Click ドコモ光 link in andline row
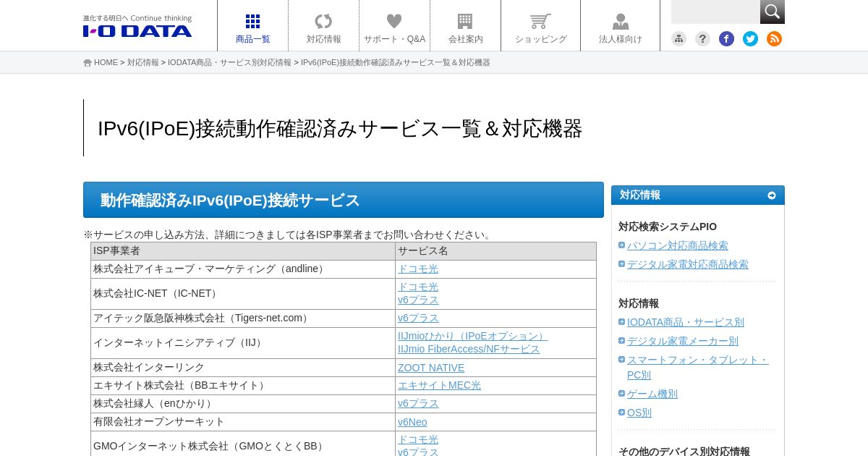This screenshot has width=868, height=456. pyautogui.click(x=418, y=269)
